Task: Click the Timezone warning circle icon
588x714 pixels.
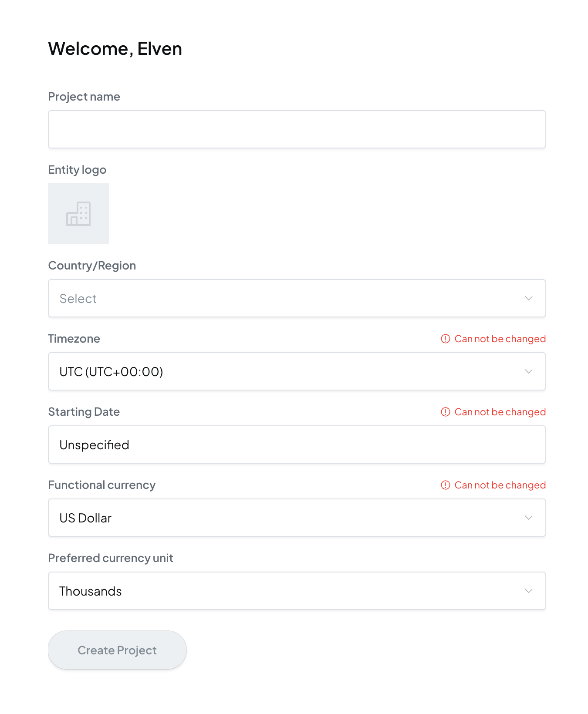Action: pyautogui.click(x=445, y=339)
